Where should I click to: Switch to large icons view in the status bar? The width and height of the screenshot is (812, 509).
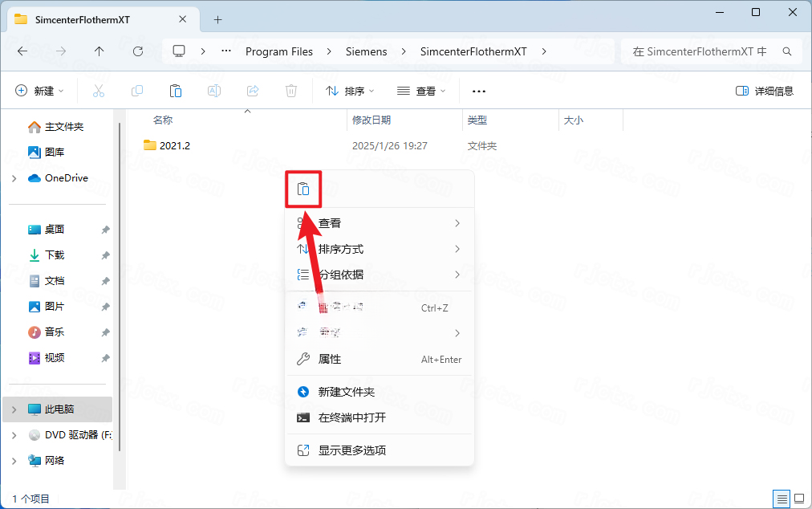800,499
